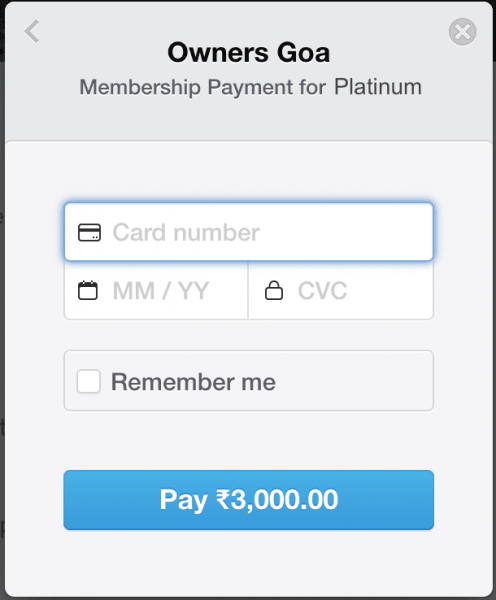Image resolution: width=496 pixels, height=600 pixels.
Task: Click the empty area between Remember me and Pay
Action: point(249,440)
